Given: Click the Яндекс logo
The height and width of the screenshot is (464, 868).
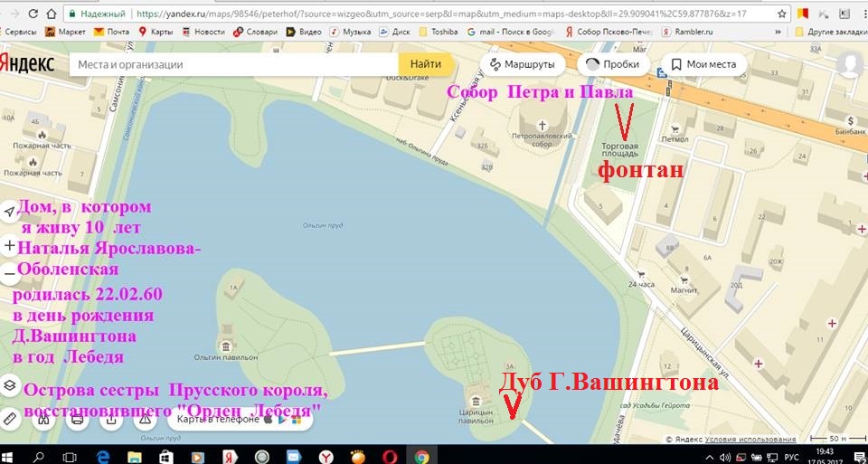Looking at the screenshot, I should [x=26, y=63].
